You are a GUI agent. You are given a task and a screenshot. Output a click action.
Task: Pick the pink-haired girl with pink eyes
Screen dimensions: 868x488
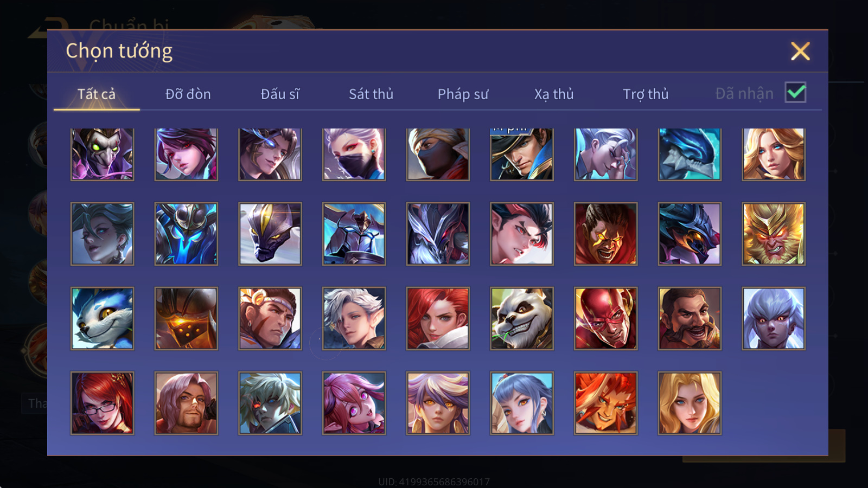click(354, 403)
